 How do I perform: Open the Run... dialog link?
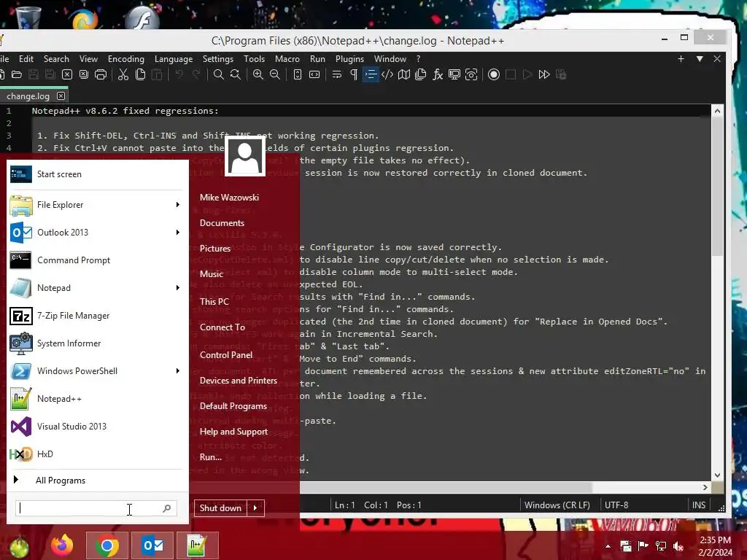[x=211, y=457]
